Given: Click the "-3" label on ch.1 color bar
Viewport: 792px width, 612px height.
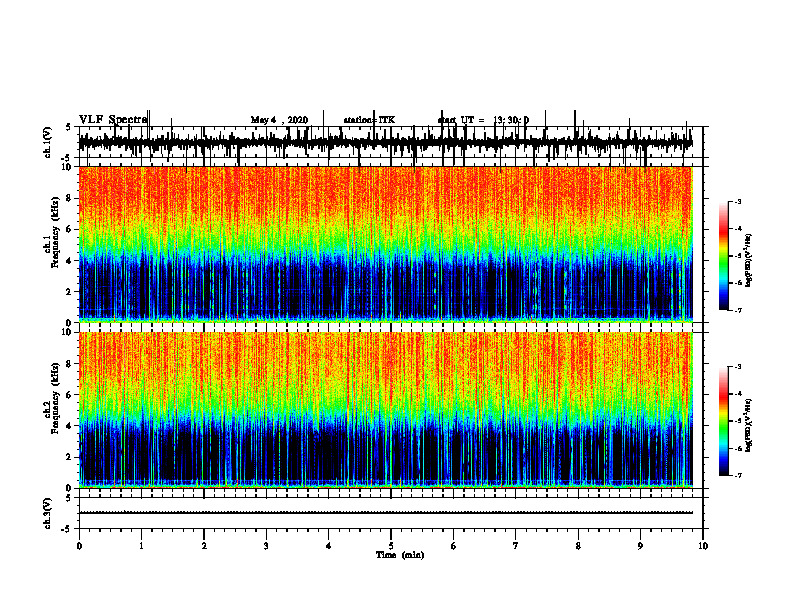Looking at the screenshot, I should click(738, 201).
